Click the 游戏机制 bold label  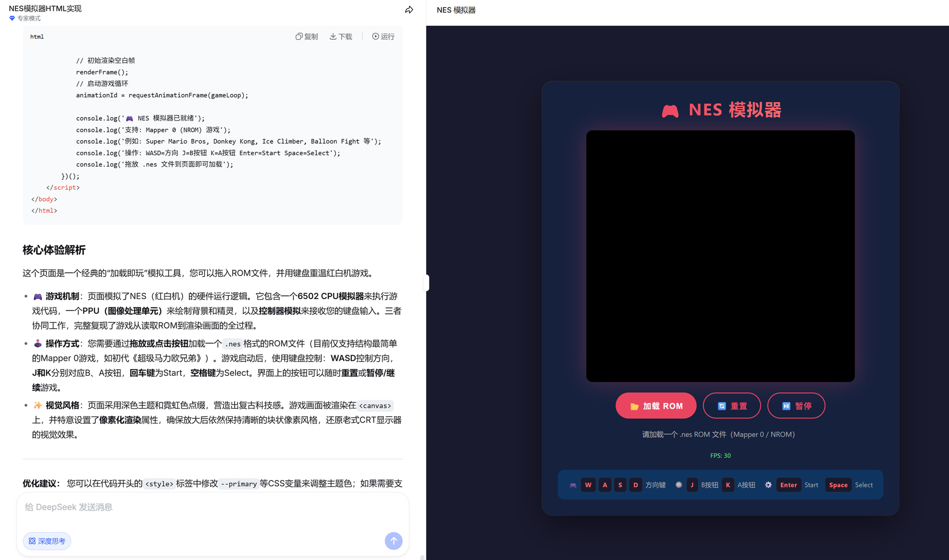pos(62,296)
